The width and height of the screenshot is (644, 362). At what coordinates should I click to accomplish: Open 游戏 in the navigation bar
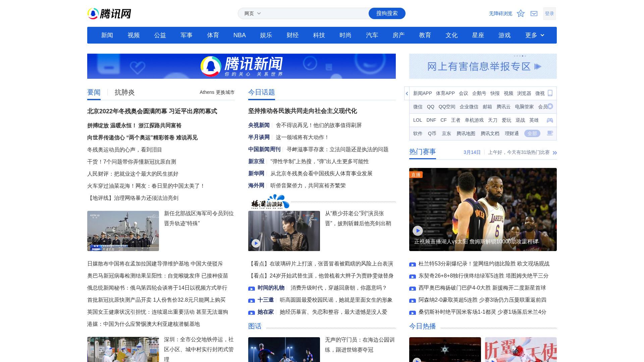tap(504, 35)
